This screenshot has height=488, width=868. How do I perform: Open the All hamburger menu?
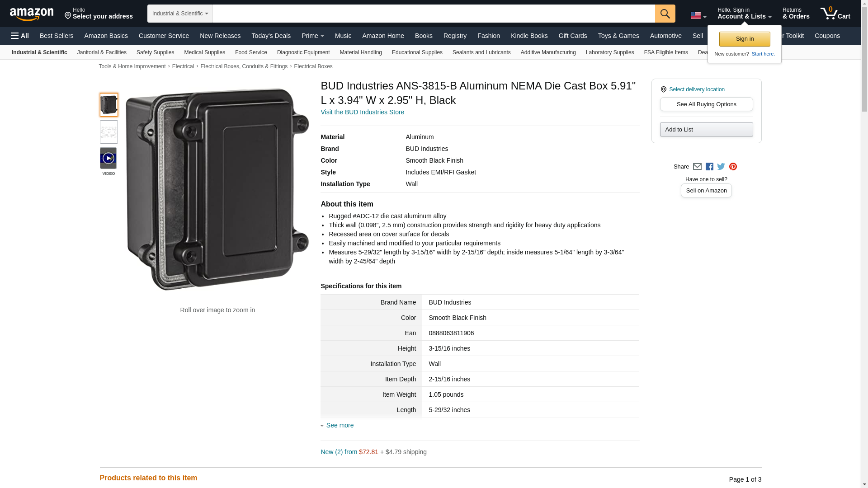(x=20, y=36)
